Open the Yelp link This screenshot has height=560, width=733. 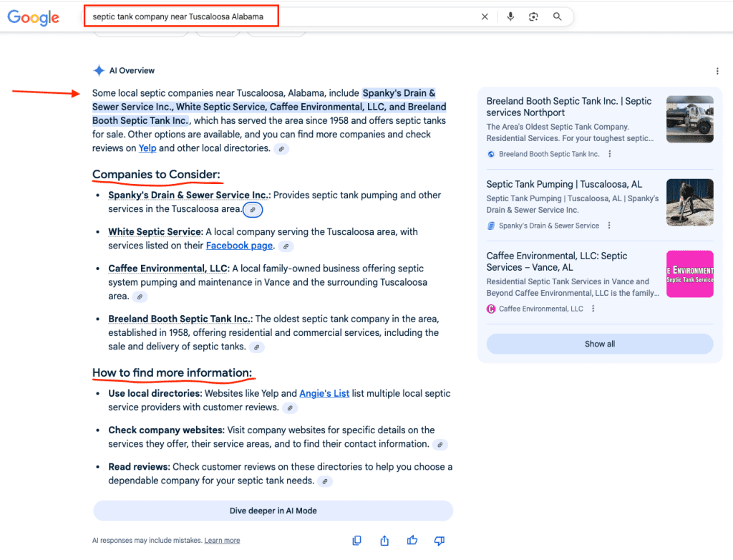coord(147,148)
